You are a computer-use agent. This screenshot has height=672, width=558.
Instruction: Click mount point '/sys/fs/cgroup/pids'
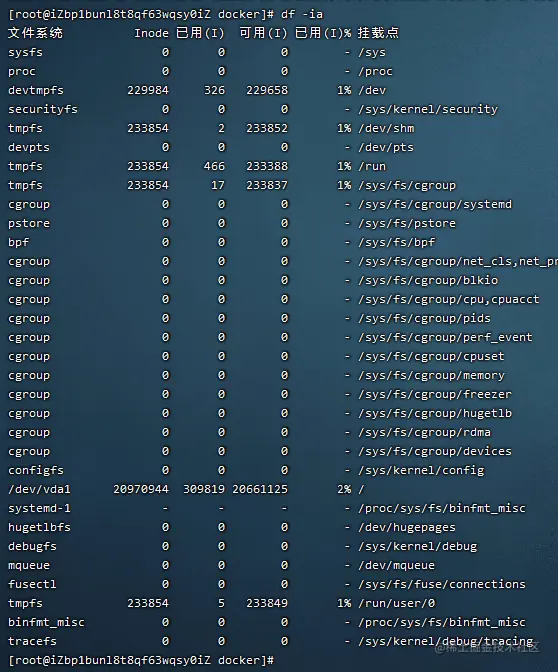424,318
